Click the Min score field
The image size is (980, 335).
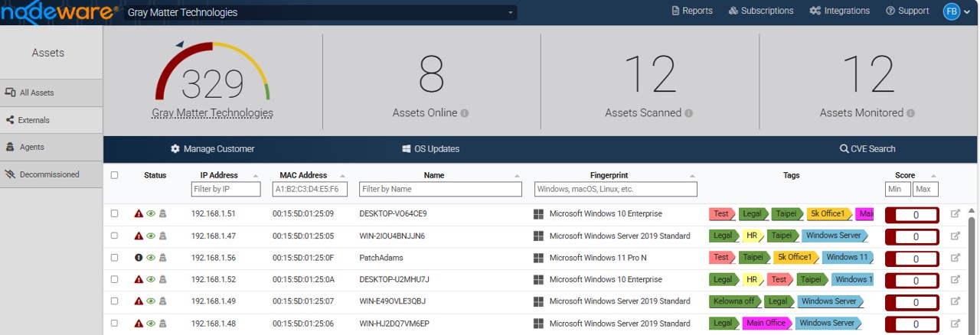[898, 189]
